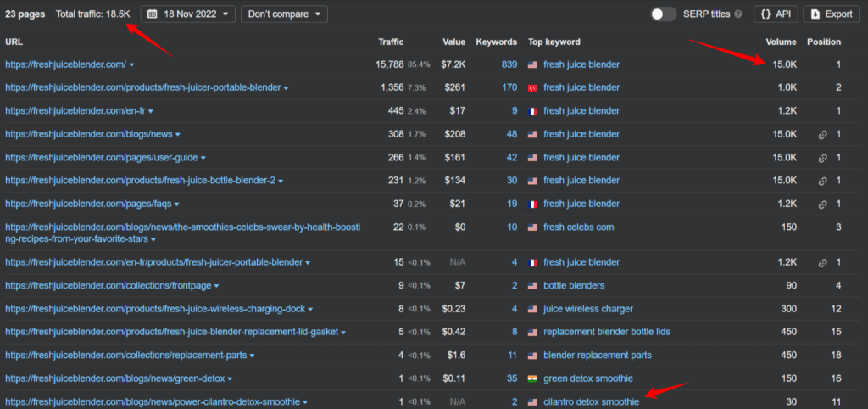Open the keyword 'juice wireless charger'

coord(588,309)
